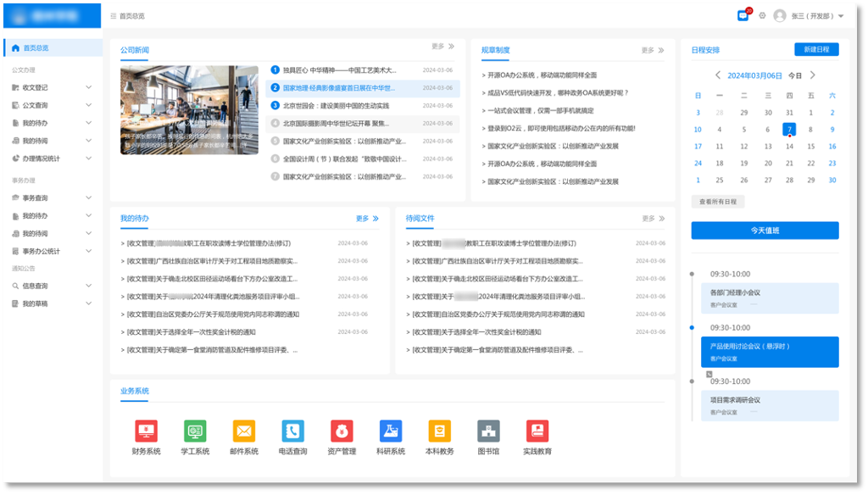Go to previous month arrow in calendar
868x495 pixels.
pyautogui.click(x=717, y=75)
